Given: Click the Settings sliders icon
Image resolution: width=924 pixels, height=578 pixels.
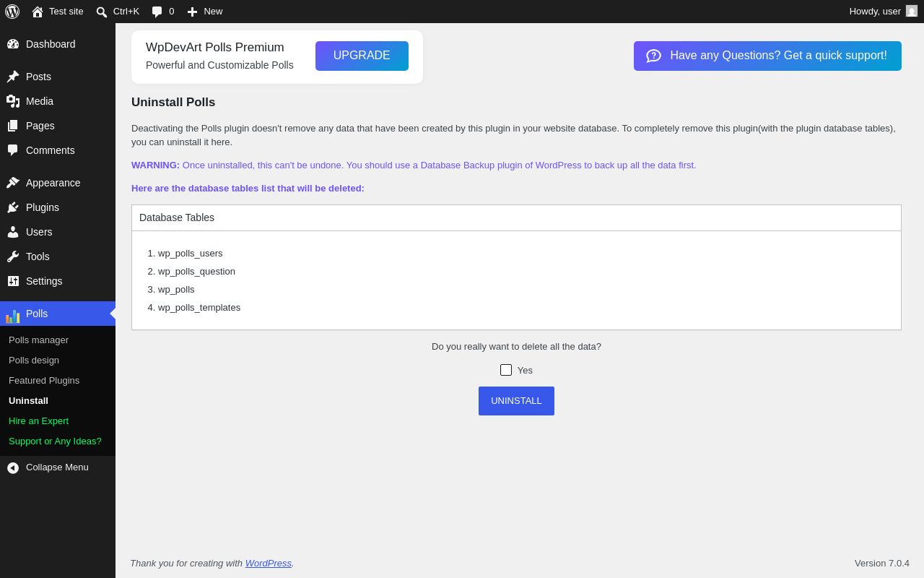Looking at the screenshot, I should click(x=13, y=281).
